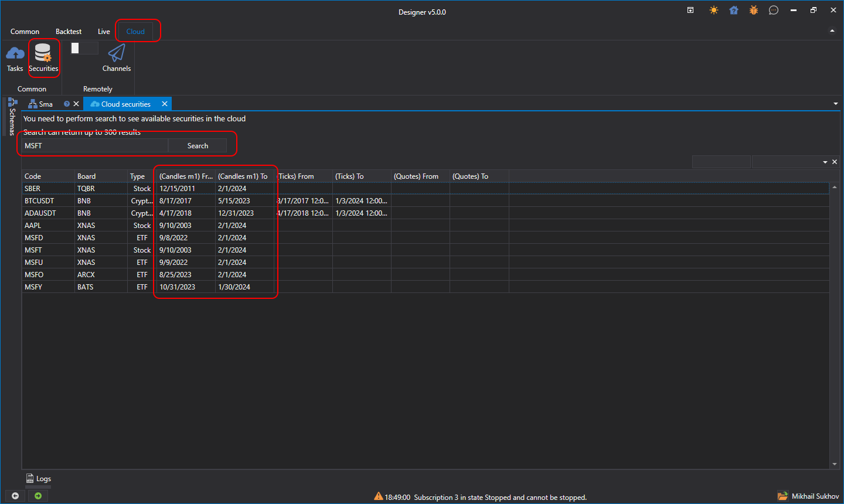Click the 5/15/2023 candles to date
This screenshot has width=844, height=504.
(x=244, y=201)
